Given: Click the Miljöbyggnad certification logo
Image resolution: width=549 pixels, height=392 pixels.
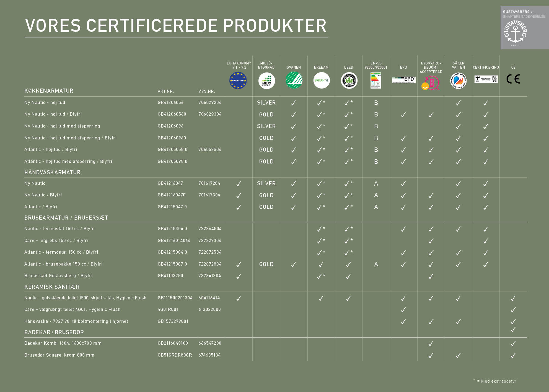Looking at the screenshot, I should click(x=266, y=81).
